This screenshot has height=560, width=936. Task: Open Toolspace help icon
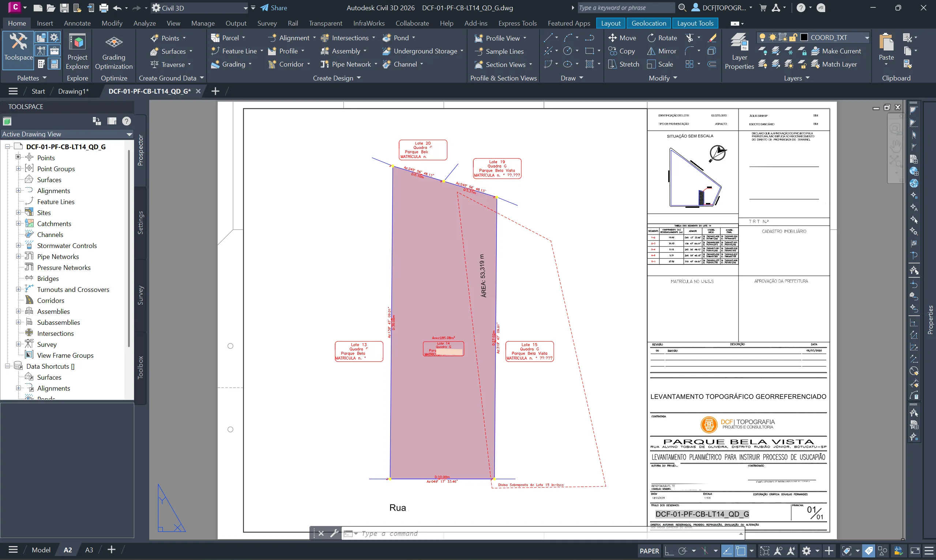(127, 121)
